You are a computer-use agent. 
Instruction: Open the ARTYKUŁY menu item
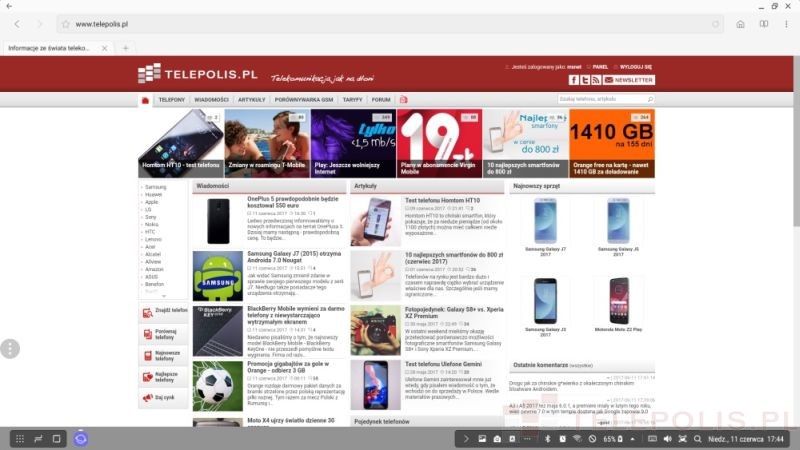click(x=252, y=100)
